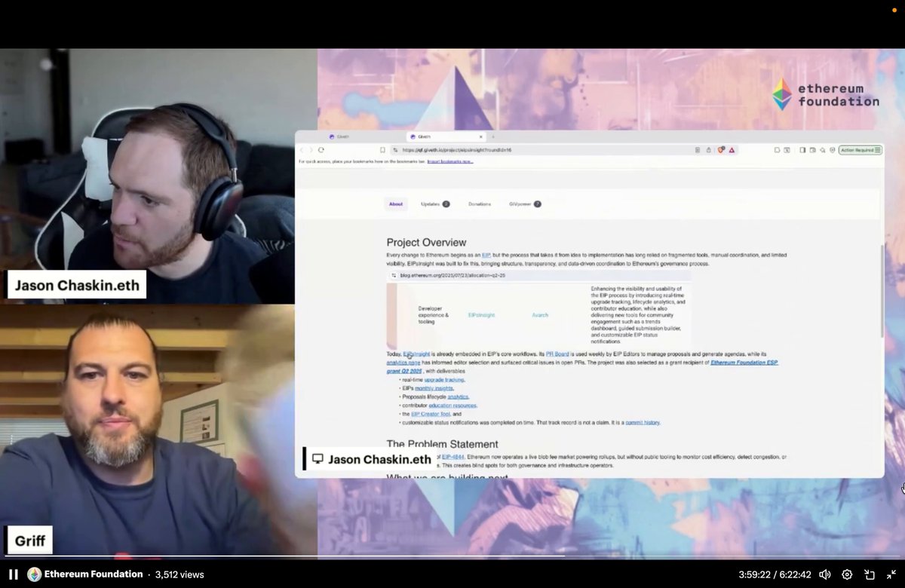This screenshot has height=588, width=905.
Task: Mute the video with the speaker icon
Action: tap(825, 574)
